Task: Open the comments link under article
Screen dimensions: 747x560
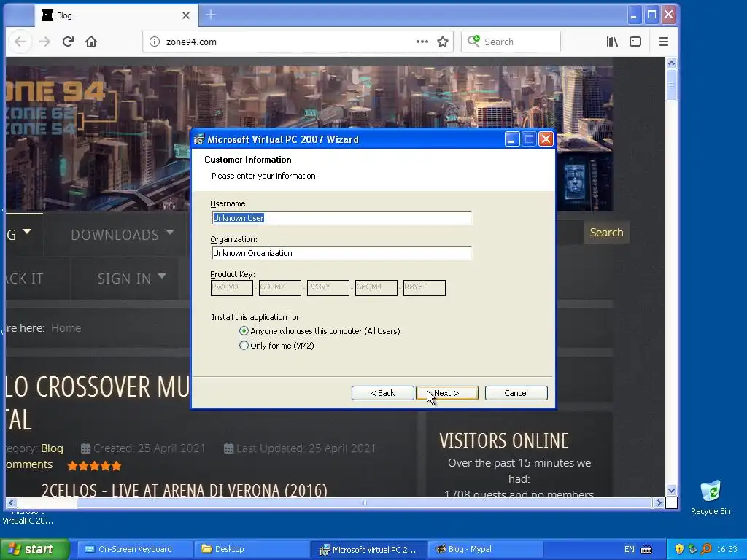Action: [x=28, y=464]
